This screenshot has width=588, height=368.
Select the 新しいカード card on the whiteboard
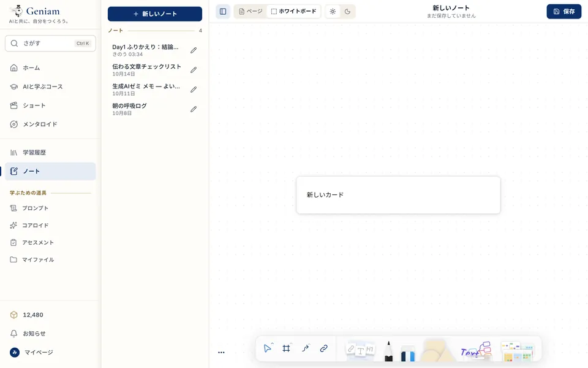(x=398, y=195)
